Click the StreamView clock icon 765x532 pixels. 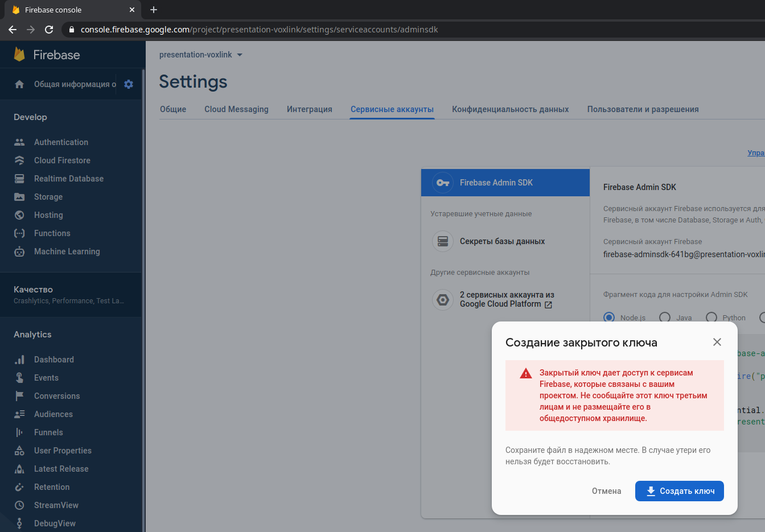pyautogui.click(x=19, y=505)
